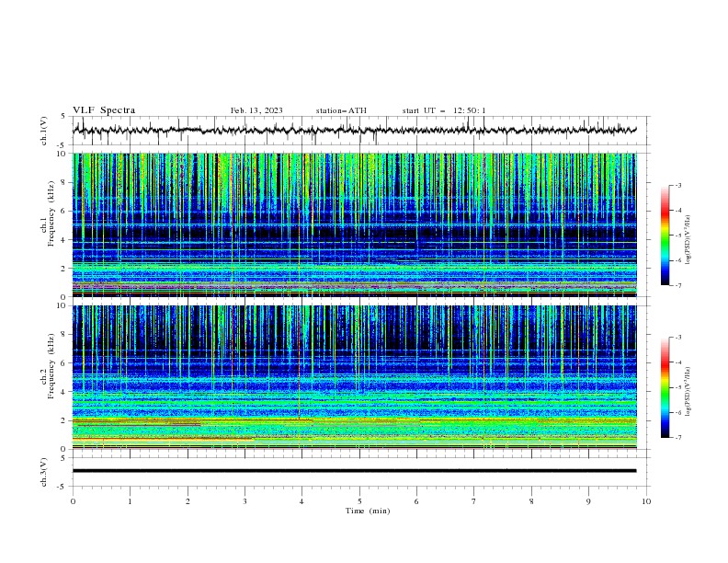Image resolution: width=728 pixels, height=563 pixels.
Task: Click time axis tick label '10'
Action: 646,501
